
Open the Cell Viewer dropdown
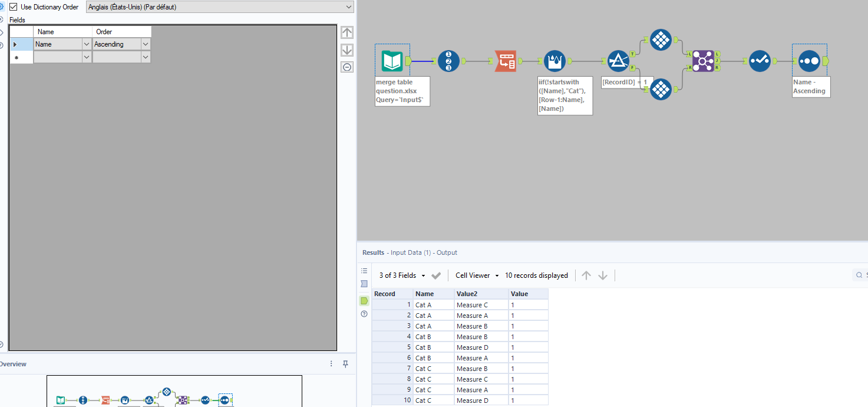(x=476, y=275)
